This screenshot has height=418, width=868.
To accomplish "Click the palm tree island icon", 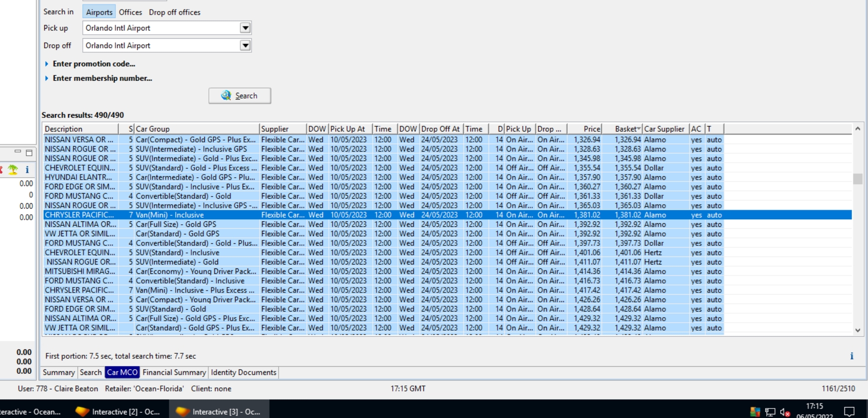I will (x=13, y=170).
